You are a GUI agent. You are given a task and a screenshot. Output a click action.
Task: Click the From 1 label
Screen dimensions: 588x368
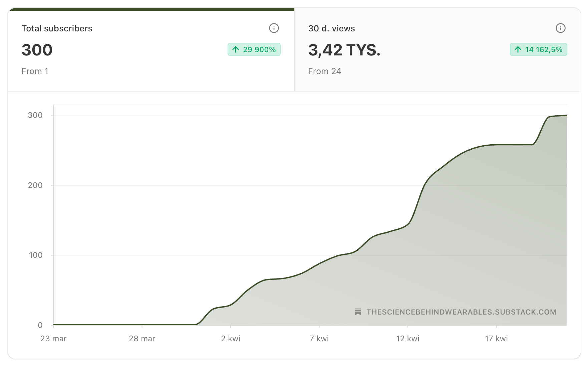(35, 71)
